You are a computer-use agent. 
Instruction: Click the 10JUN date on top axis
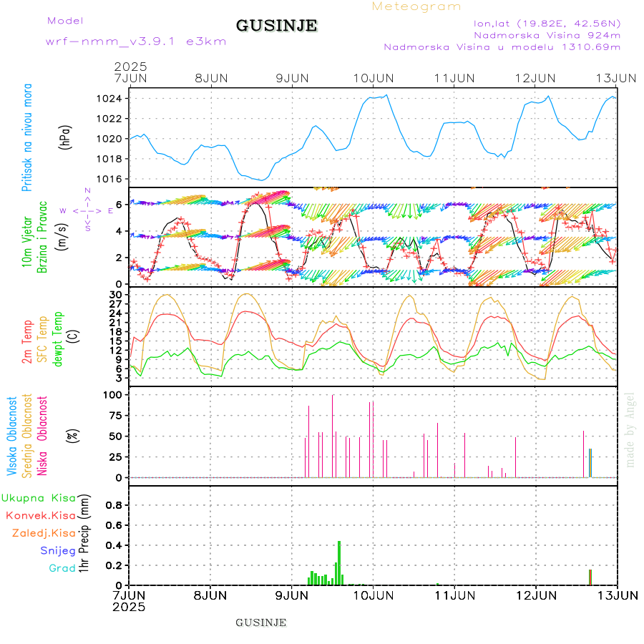pos(374,77)
